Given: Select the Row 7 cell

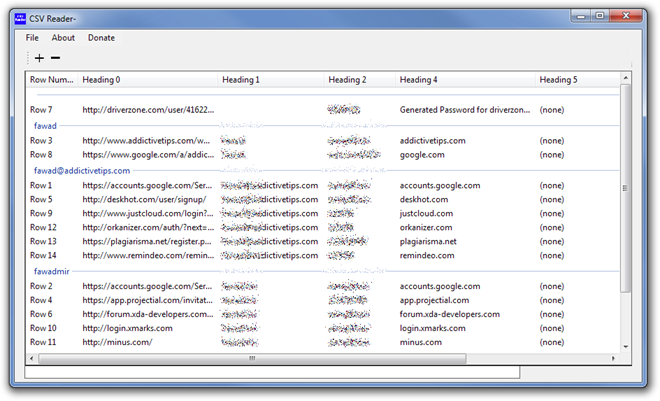Looking at the screenshot, I should [41, 110].
